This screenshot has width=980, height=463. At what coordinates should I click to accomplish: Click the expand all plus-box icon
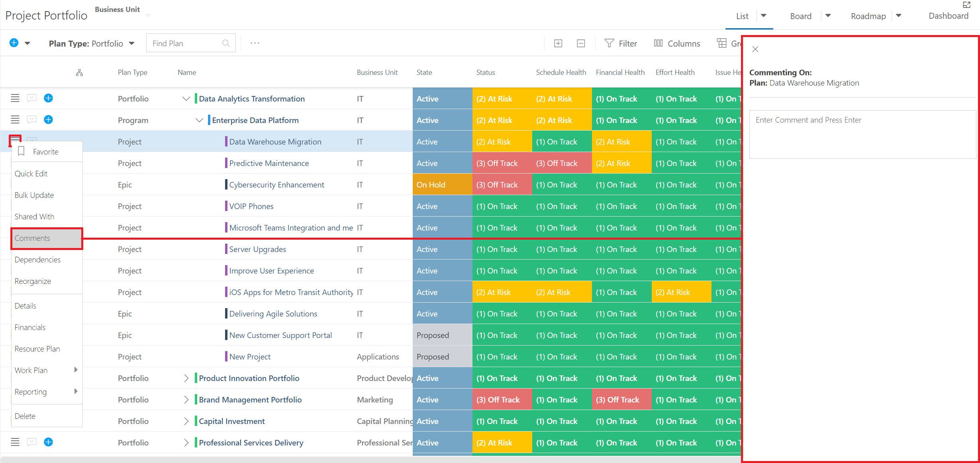[x=558, y=43]
